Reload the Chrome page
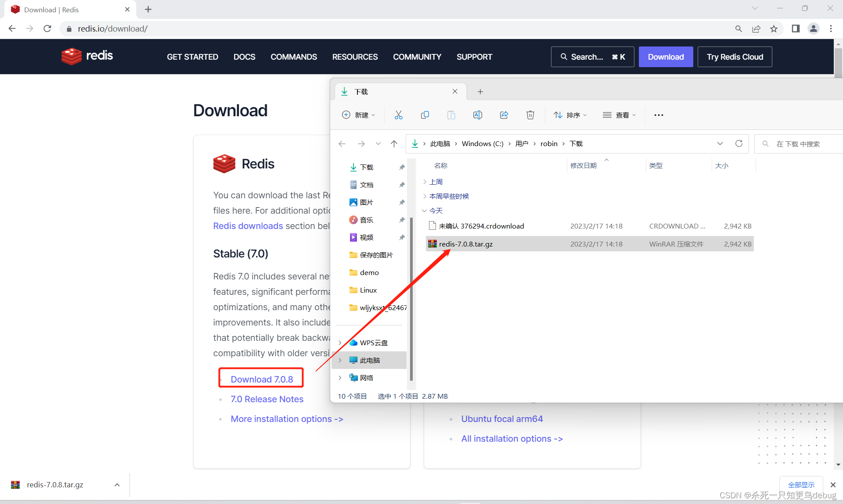This screenshot has height=504, width=843. tap(47, 29)
